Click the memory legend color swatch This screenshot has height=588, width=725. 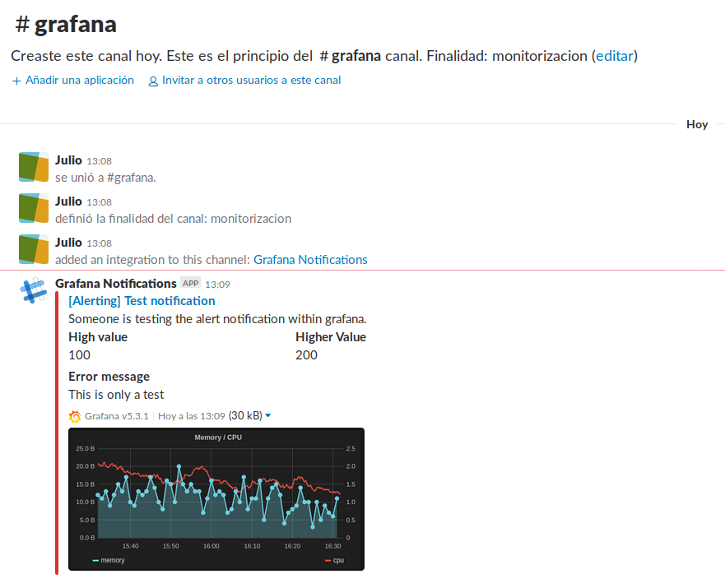pyautogui.click(x=95, y=560)
